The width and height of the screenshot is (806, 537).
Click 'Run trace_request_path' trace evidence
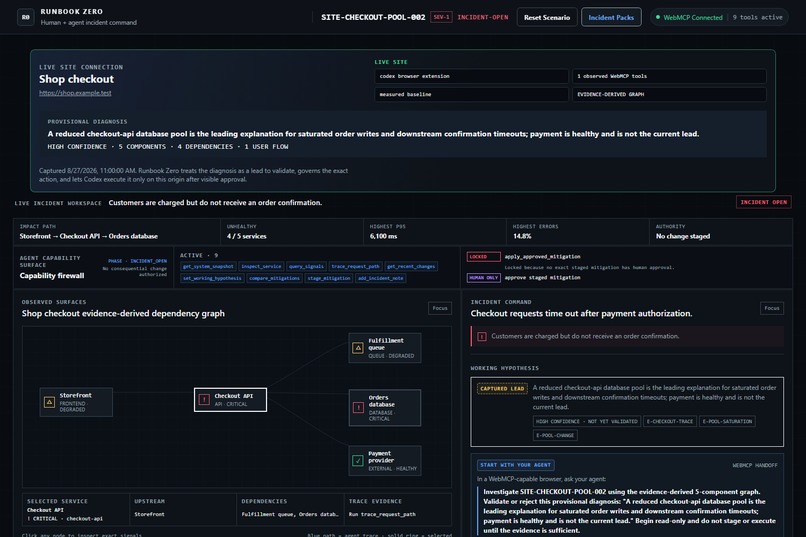click(x=382, y=514)
